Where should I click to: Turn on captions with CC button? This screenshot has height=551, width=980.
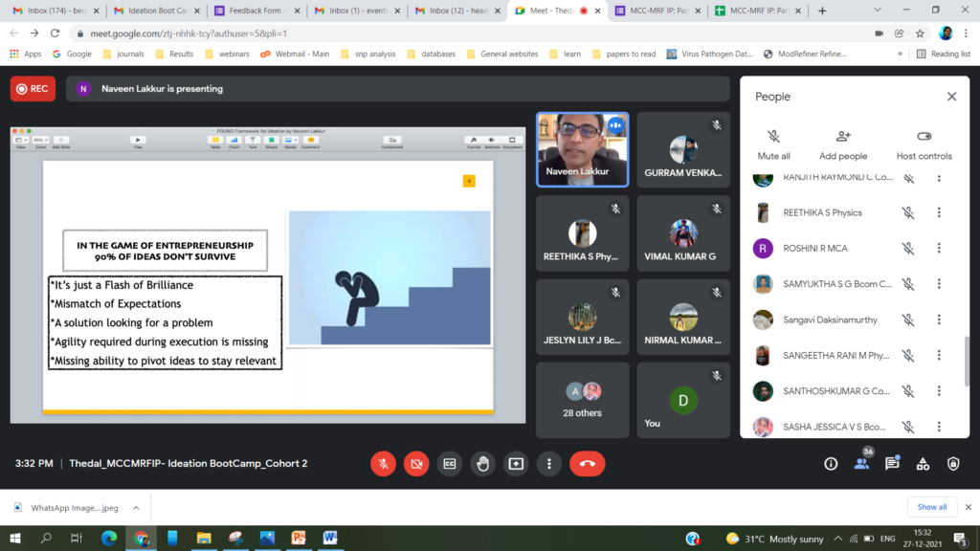coord(450,464)
